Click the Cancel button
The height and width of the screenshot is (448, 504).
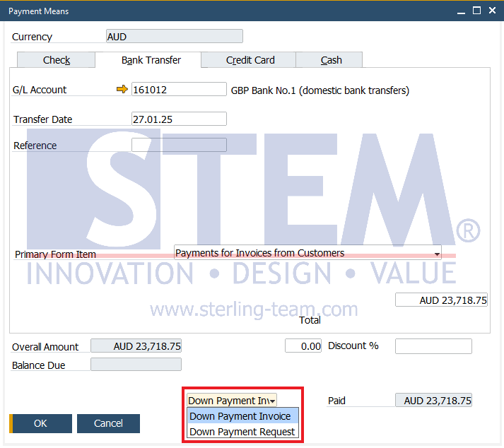[108, 423]
